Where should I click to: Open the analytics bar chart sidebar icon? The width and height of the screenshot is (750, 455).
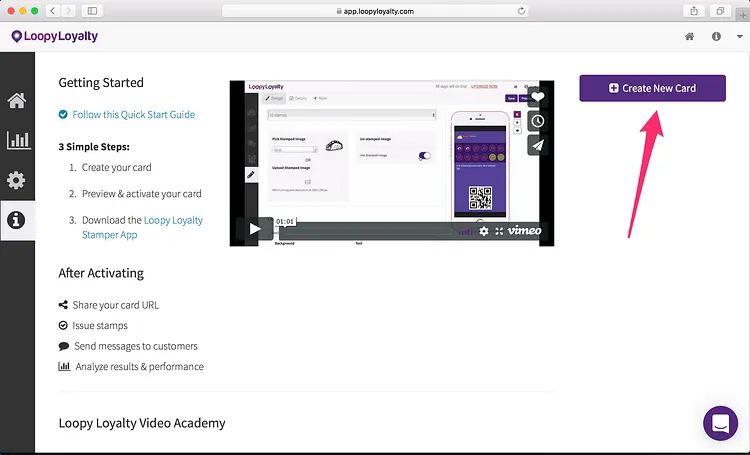[x=18, y=140]
